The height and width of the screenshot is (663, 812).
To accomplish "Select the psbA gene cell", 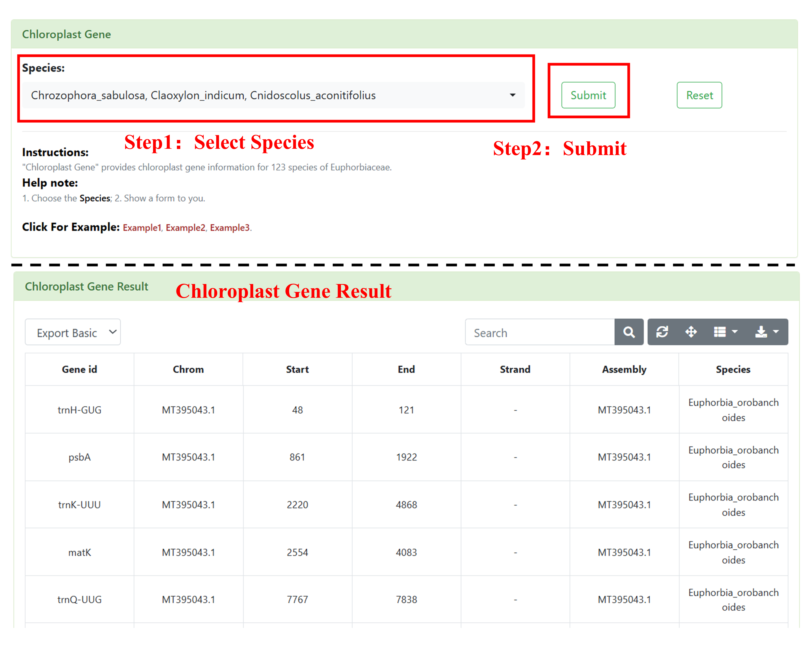I will pyautogui.click(x=79, y=457).
